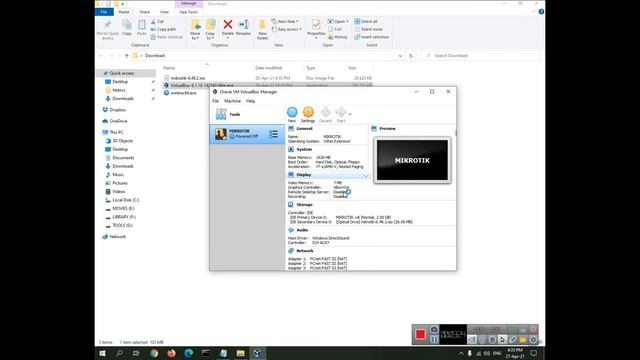This screenshot has height=360, width=640.
Task: Click the recorder camera snapshot icon
Action: (434, 329)
